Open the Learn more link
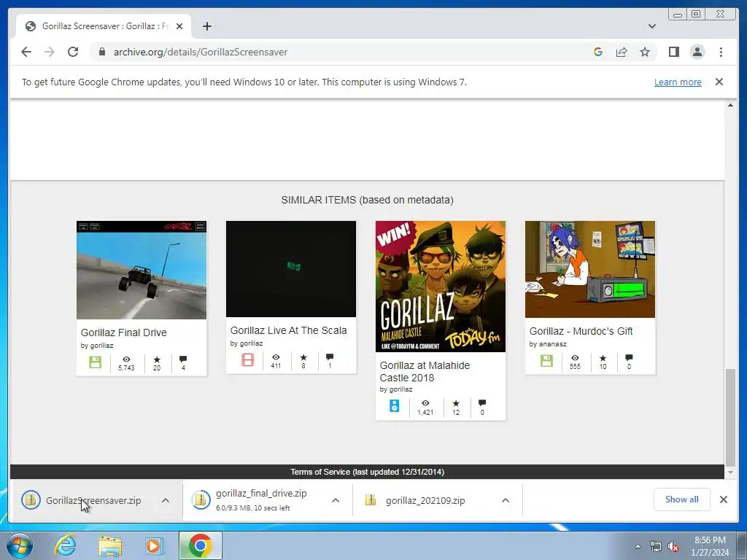The height and width of the screenshot is (560, 747). (678, 82)
